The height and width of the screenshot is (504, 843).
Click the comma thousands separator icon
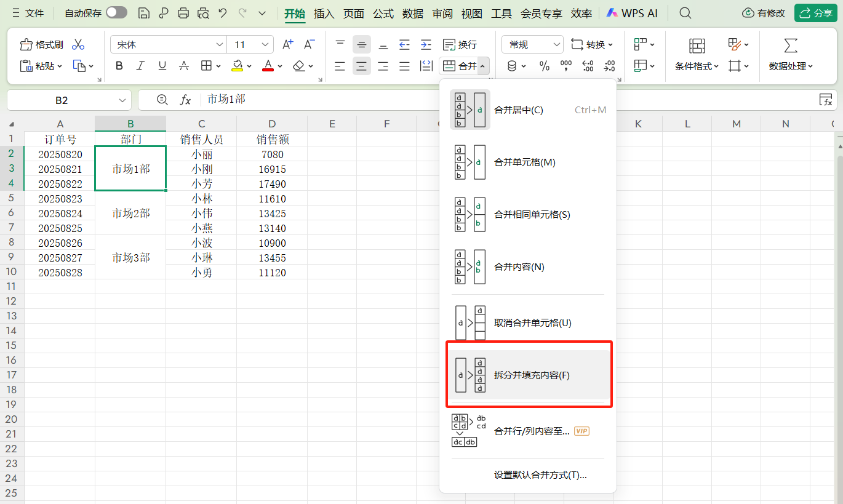pos(565,66)
